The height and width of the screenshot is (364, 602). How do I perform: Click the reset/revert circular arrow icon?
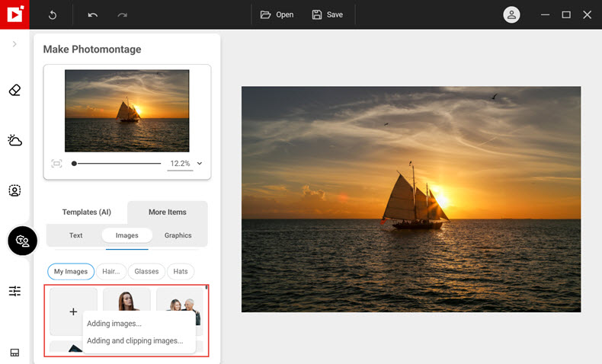53,15
